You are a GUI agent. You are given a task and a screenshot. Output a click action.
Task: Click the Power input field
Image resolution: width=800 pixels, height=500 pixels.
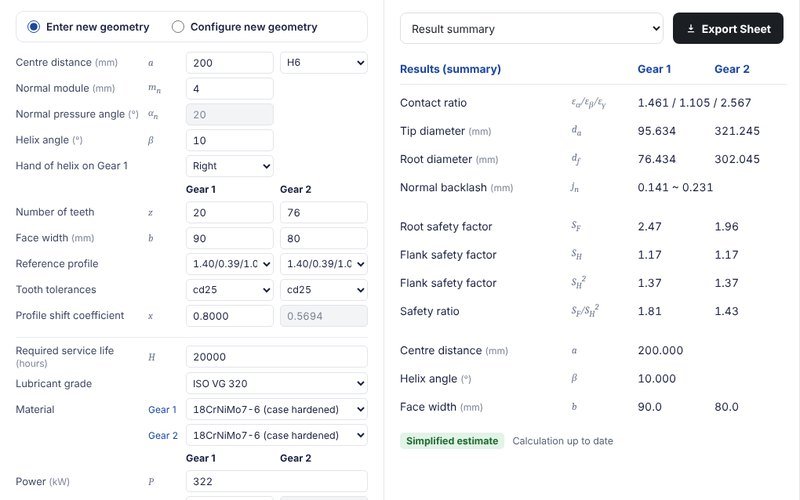(277, 481)
